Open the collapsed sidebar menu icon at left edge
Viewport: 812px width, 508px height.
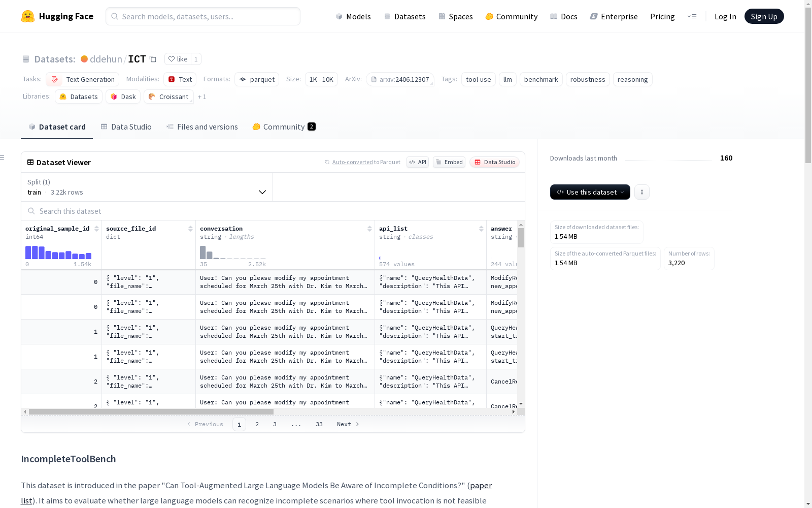2,157
